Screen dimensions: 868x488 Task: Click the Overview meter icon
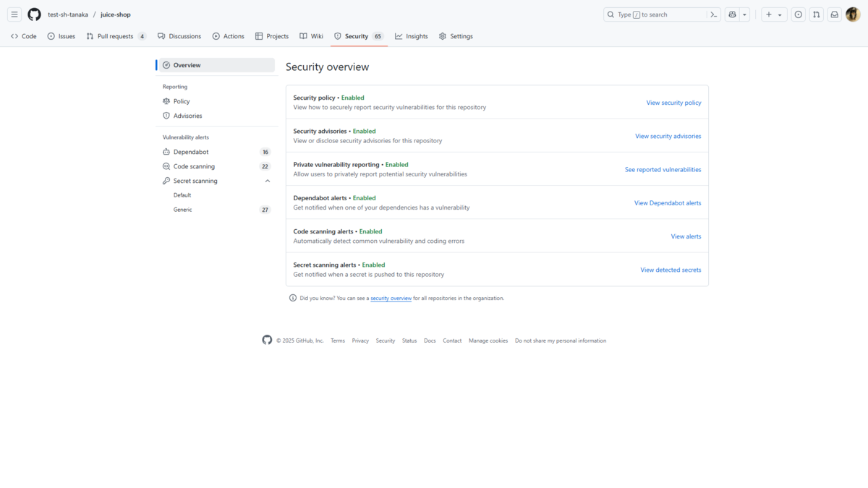[x=166, y=65]
